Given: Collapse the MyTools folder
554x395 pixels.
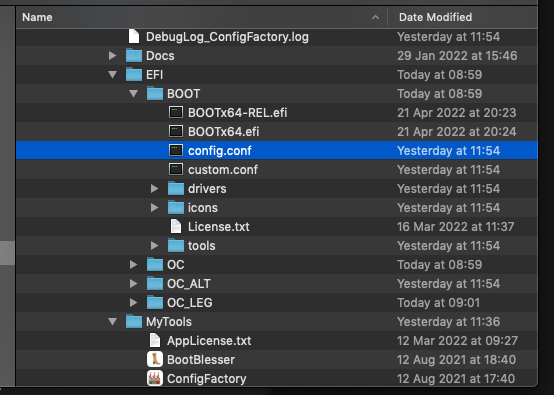Looking at the screenshot, I should click(x=113, y=322).
